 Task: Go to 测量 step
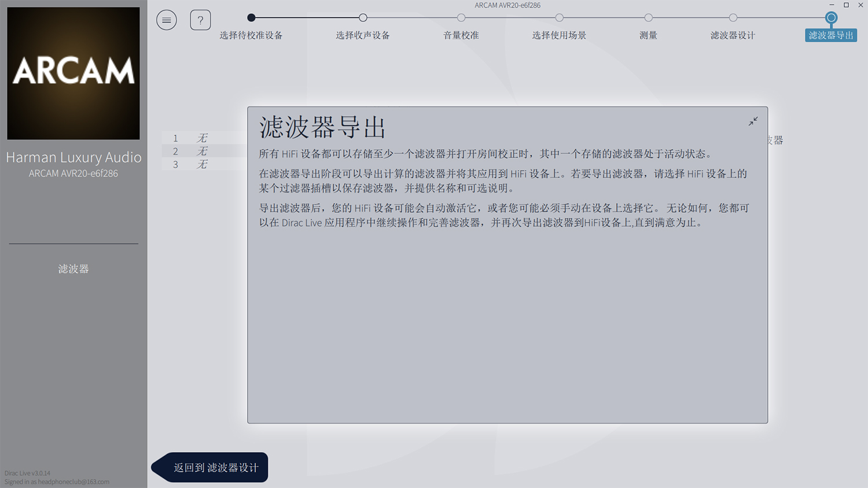pos(649,35)
